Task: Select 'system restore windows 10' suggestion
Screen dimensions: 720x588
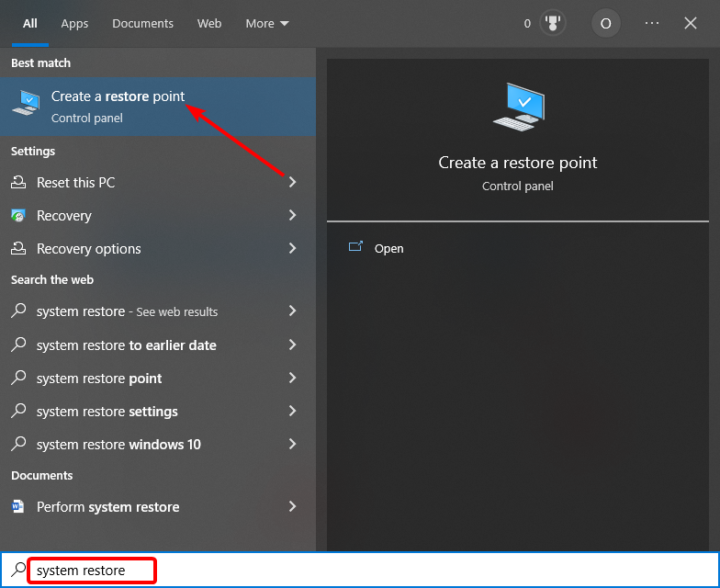Action: pyautogui.click(x=118, y=445)
